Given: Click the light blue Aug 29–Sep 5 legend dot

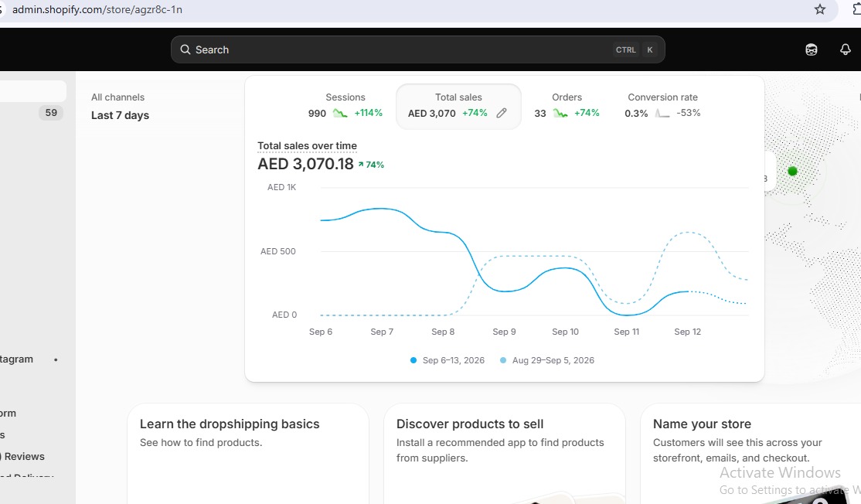Looking at the screenshot, I should [503, 360].
